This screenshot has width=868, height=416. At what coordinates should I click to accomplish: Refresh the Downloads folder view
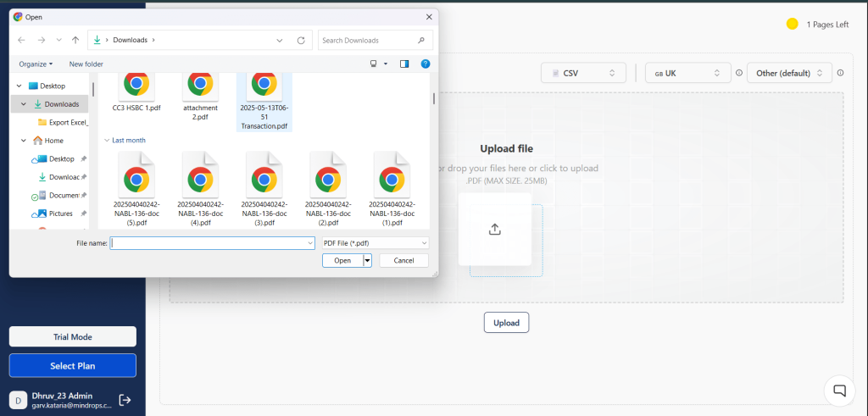click(x=301, y=41)
